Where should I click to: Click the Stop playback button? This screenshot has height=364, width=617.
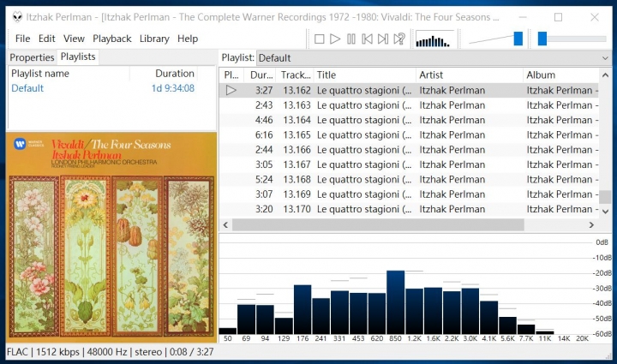pos(319,39)
